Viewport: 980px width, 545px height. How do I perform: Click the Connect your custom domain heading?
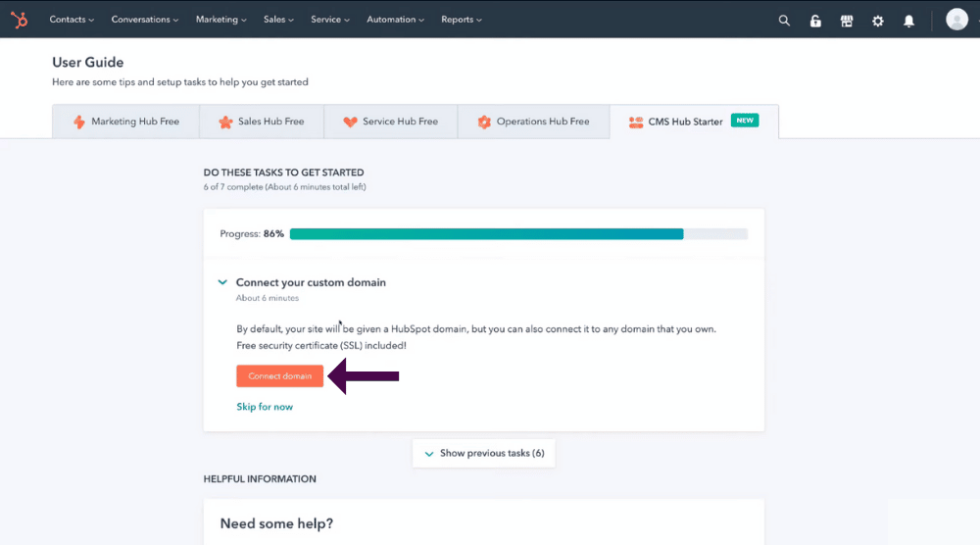tap(311, 282)
